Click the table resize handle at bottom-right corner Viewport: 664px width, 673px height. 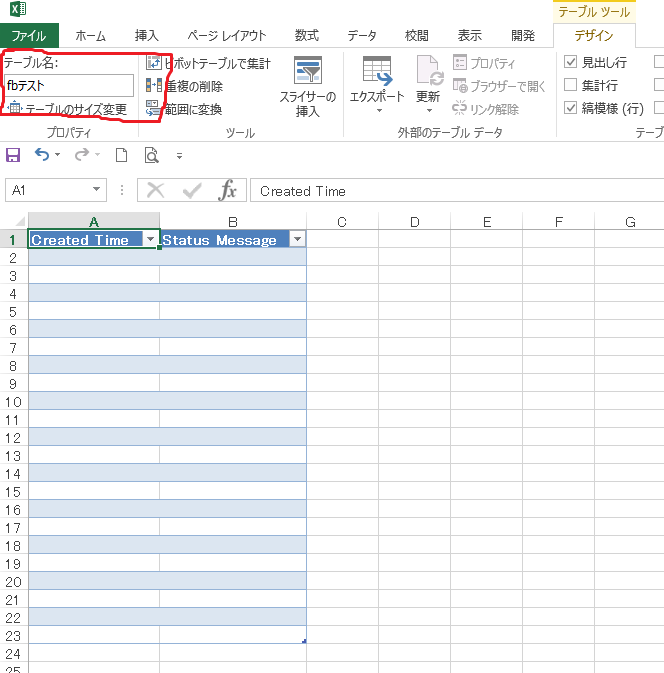[304, 641]
